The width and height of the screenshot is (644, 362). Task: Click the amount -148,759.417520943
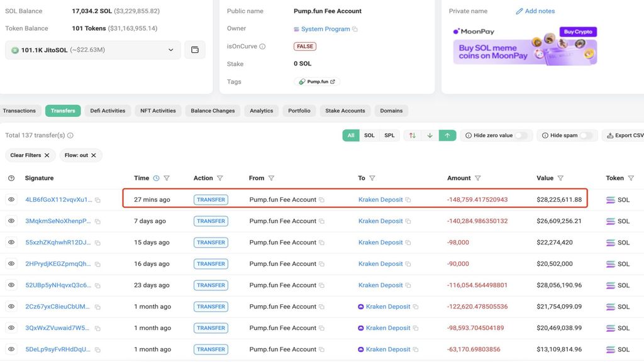coord(477,200)
